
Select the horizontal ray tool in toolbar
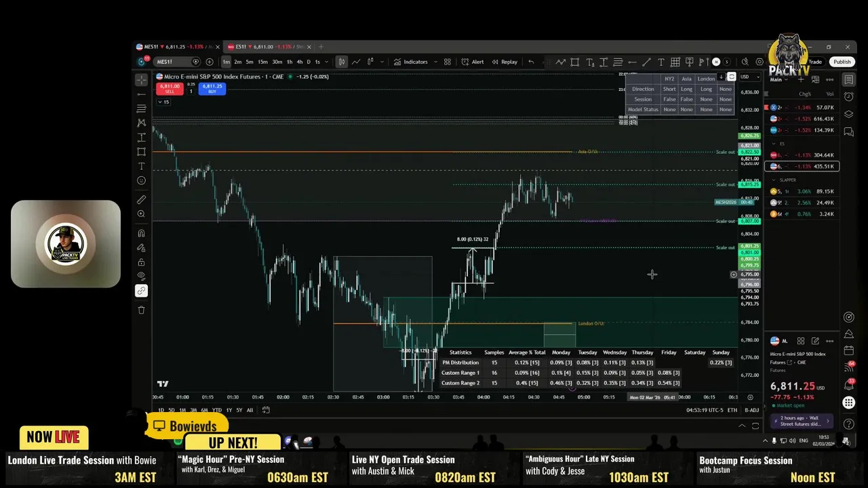pos(632,62)
